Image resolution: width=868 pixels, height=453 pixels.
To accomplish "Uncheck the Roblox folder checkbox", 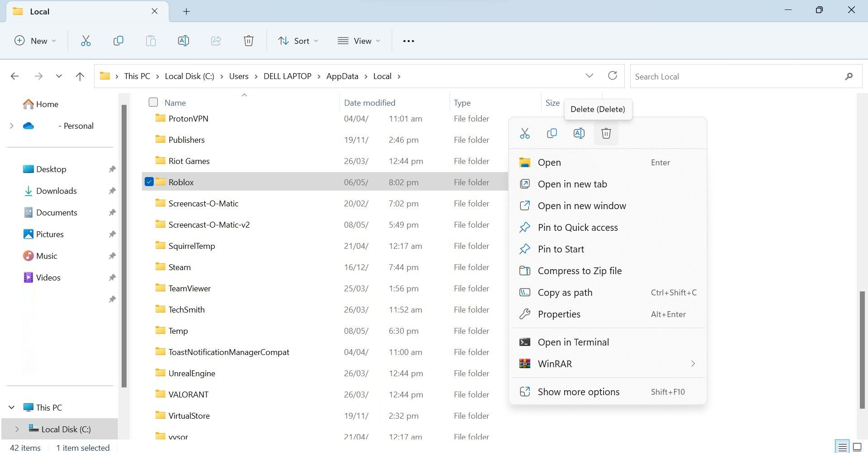I will point(149,182).
